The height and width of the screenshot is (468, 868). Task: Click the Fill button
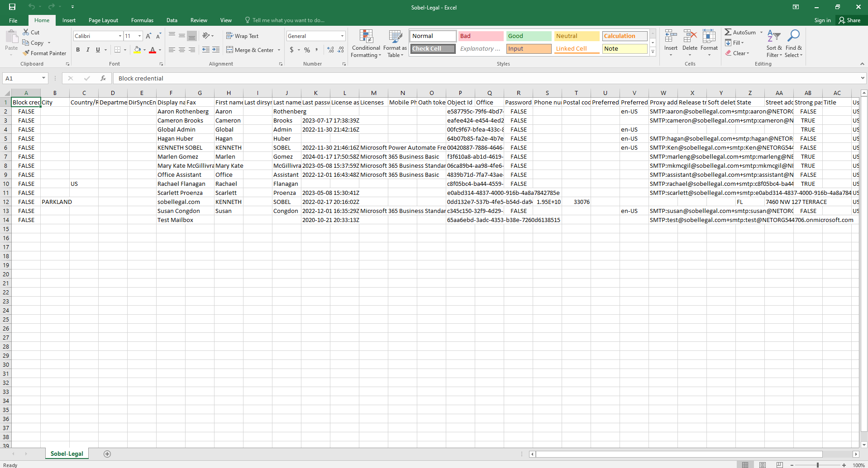[734, 43]
